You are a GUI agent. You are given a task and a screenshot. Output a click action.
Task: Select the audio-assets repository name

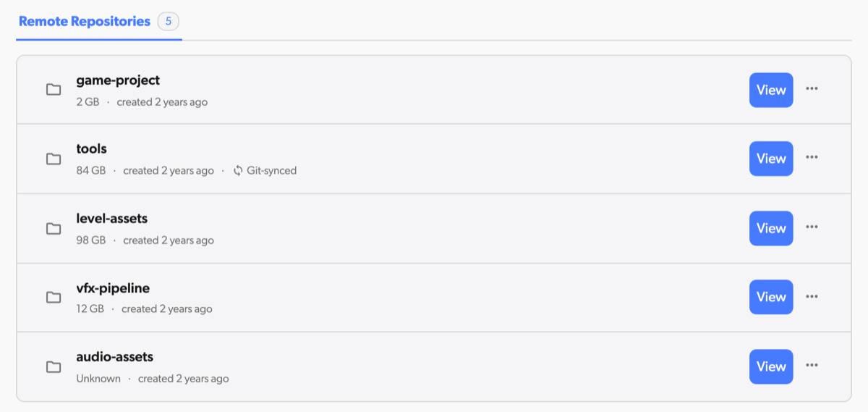114,356
